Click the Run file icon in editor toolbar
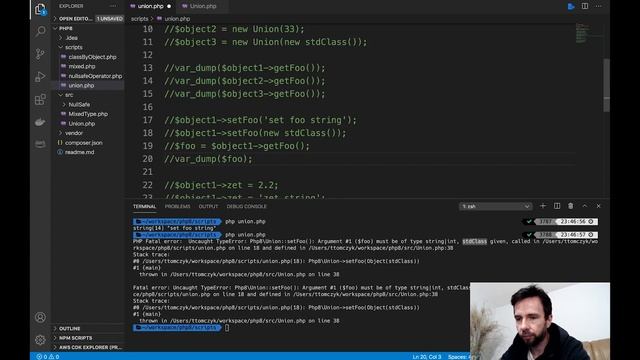 (x=571, y=6)
